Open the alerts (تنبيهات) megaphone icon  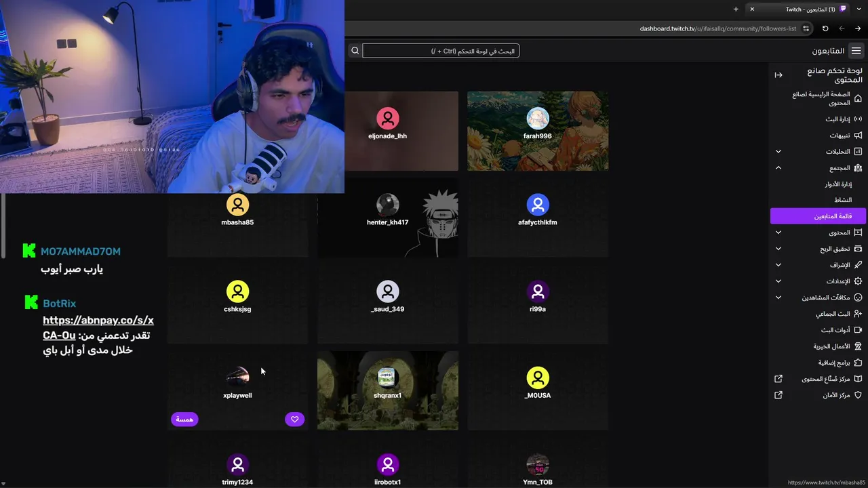pyautogui.click(x=858, y=135)
